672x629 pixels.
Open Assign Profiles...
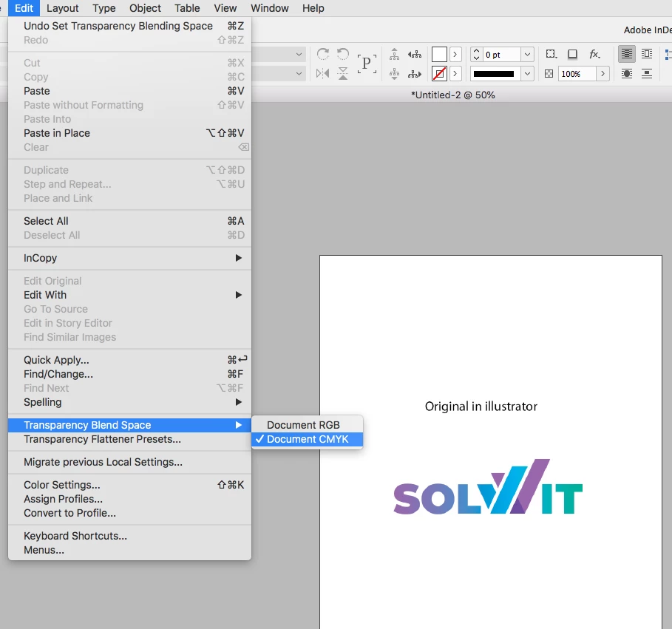click(x=129, y=499)
